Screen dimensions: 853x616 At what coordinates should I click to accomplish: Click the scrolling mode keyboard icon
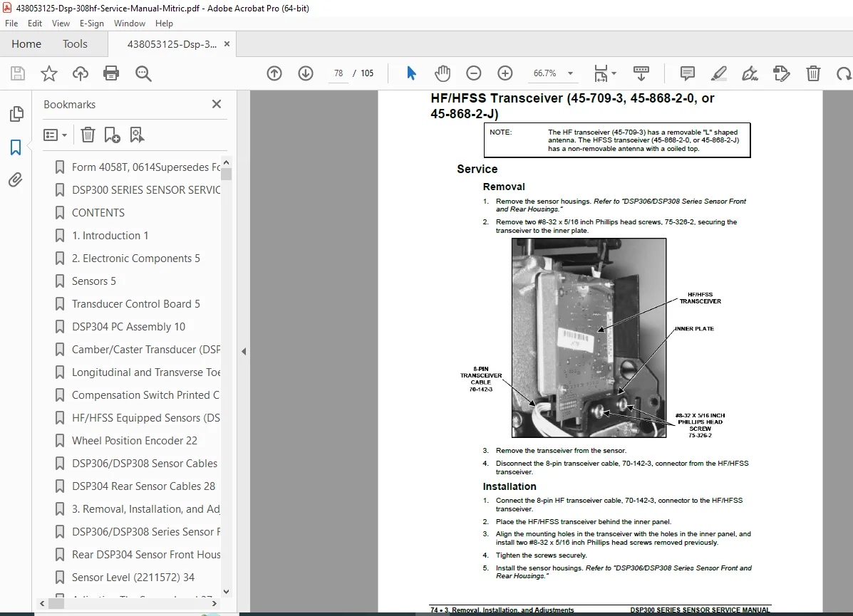pos(641,73)
